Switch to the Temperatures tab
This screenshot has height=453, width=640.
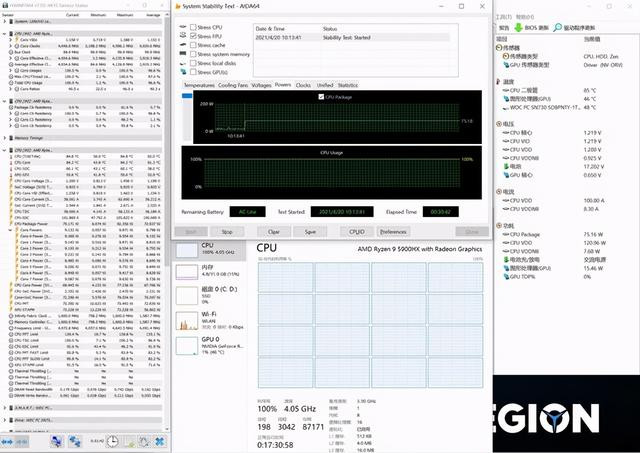(199, 85)
